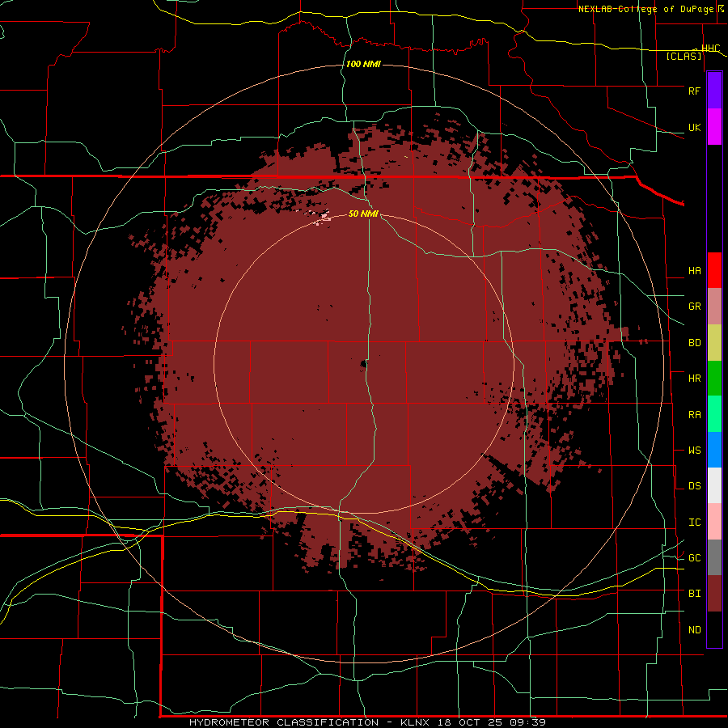Click the KLNX station identifier in caption
Screen dimensions: 728x728
pyautogui.click(x=415, y=722)
